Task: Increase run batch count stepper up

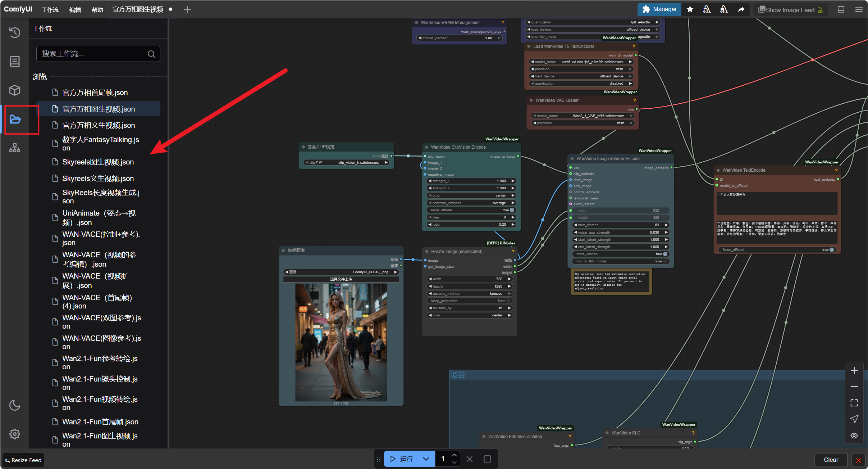Action: click(x=454, y=455)
